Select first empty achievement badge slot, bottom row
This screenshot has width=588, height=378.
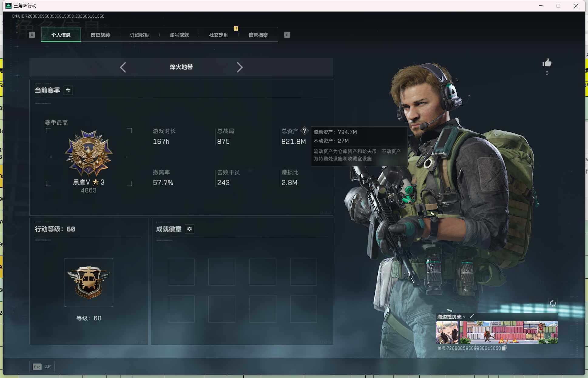181,309
